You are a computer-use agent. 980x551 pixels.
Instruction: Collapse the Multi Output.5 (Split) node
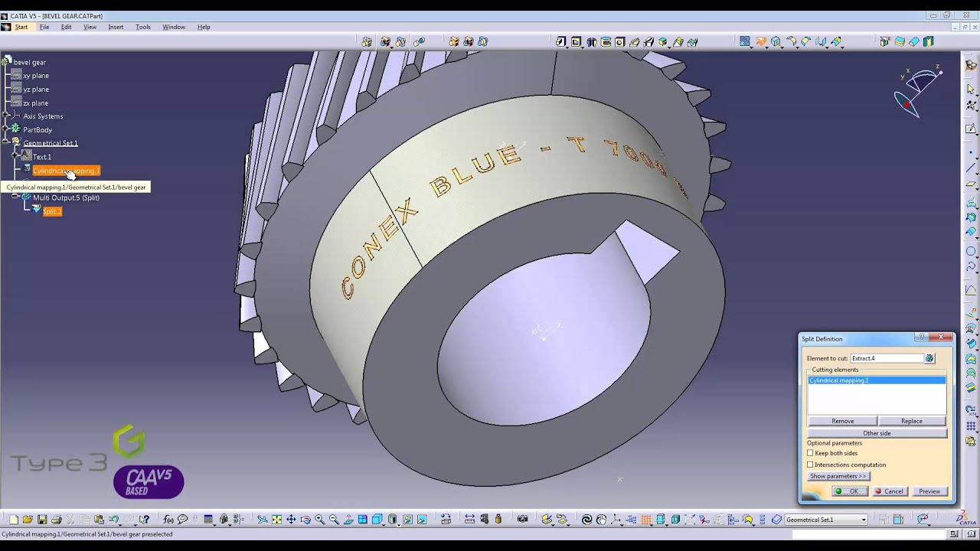15,197
